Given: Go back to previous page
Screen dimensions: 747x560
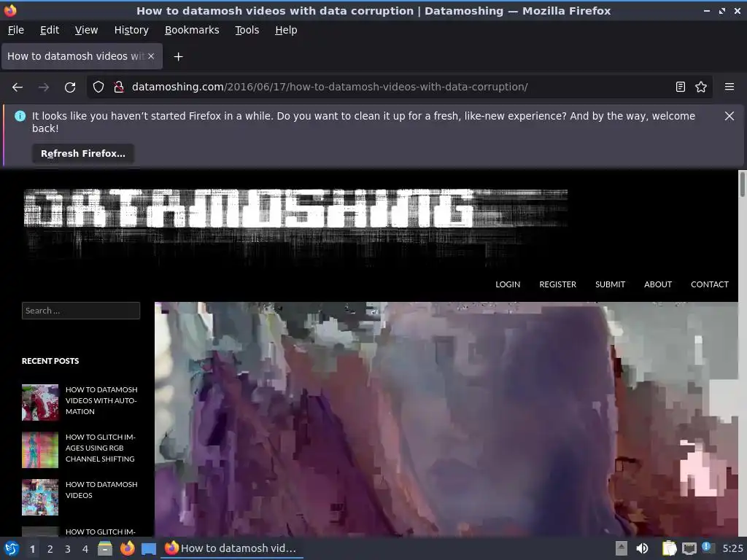Looking at the screenshot, I should (18, 87).
